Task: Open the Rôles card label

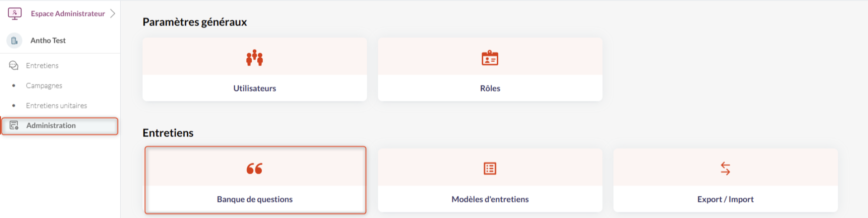Action: pyautogui.click(x=490, y=88)
